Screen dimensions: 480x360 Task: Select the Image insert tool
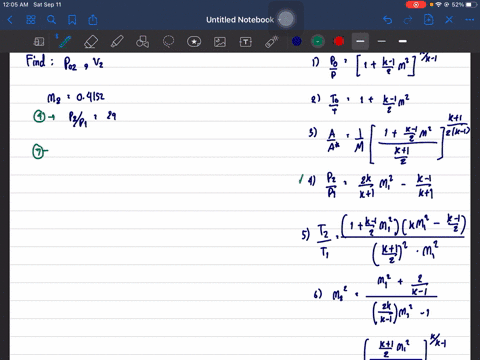[x=220, y=42]
